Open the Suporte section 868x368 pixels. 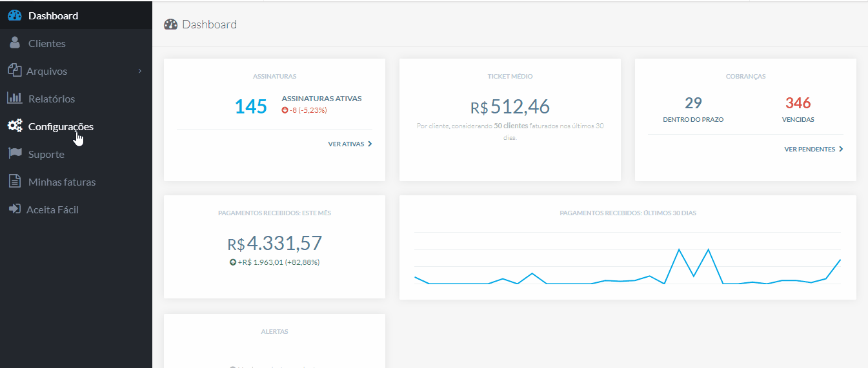pyautogui.click(x=46, y=154)
